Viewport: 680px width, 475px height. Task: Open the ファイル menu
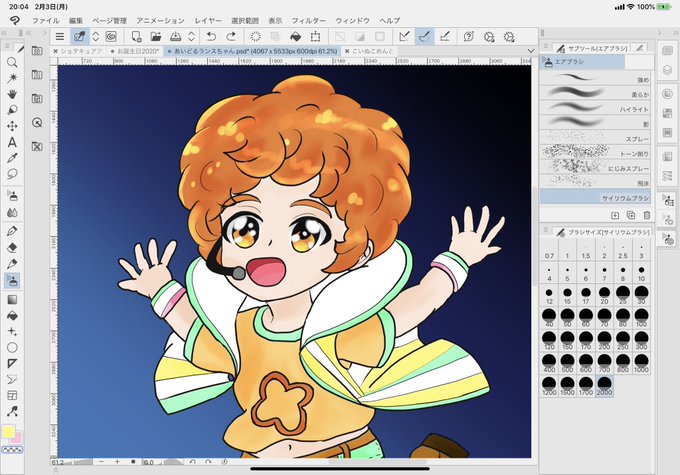coord(46,20)
